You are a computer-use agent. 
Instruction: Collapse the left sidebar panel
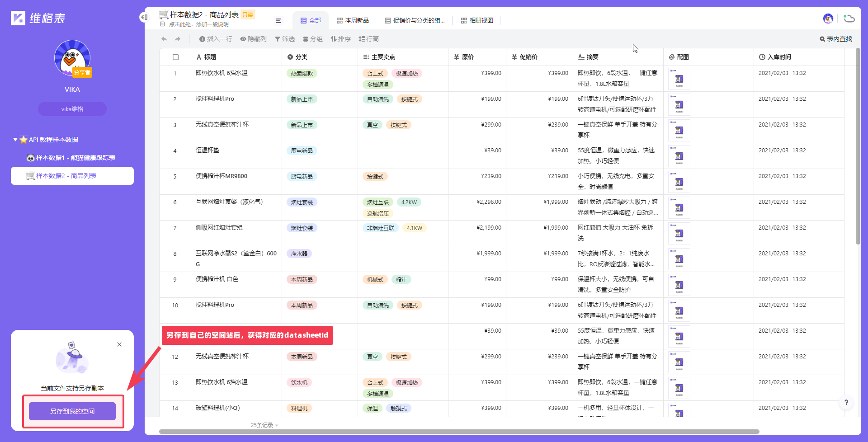[144, 17]
